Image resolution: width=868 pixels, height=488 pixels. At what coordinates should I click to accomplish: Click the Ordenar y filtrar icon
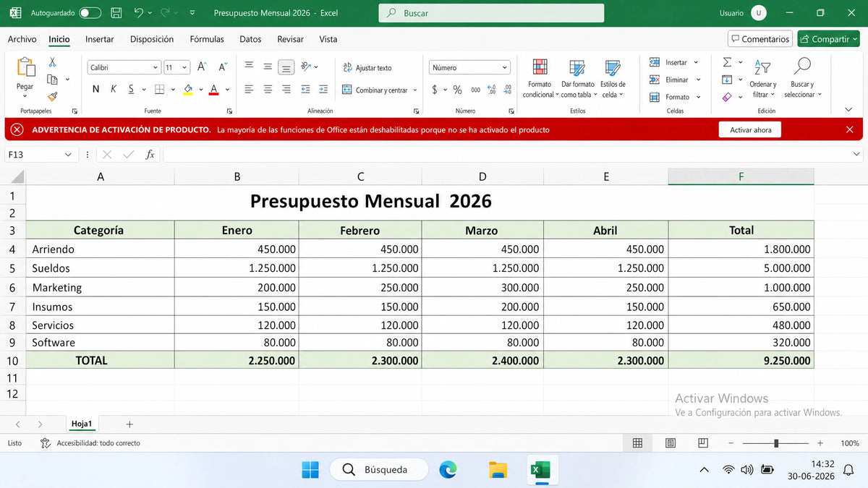(762, 79)
